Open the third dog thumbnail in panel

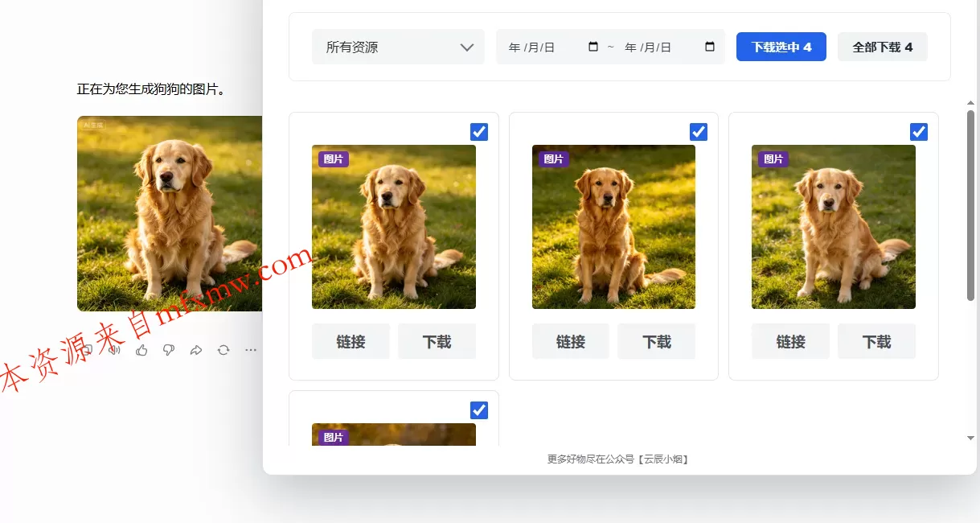pyautogui.click(x=834, y=227)
